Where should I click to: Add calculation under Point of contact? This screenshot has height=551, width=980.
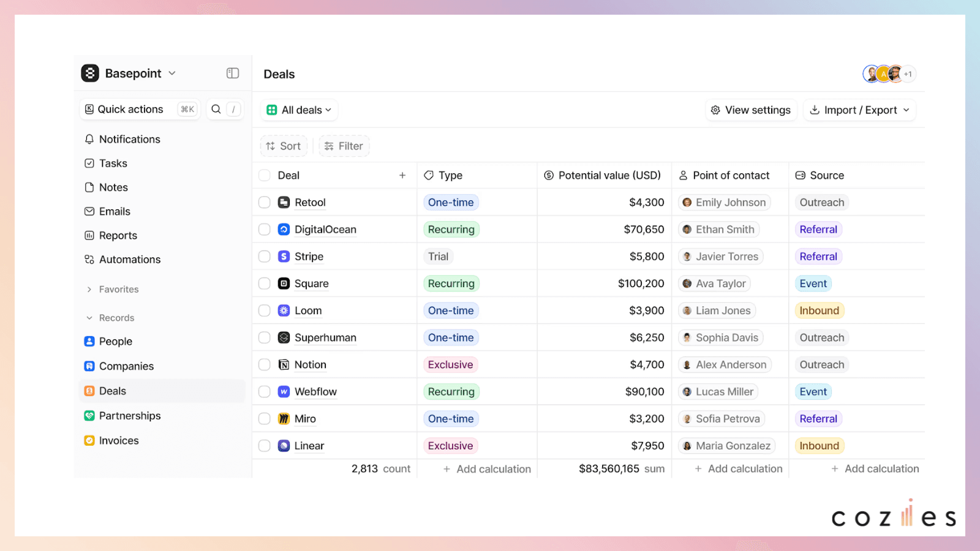point(738,469)
